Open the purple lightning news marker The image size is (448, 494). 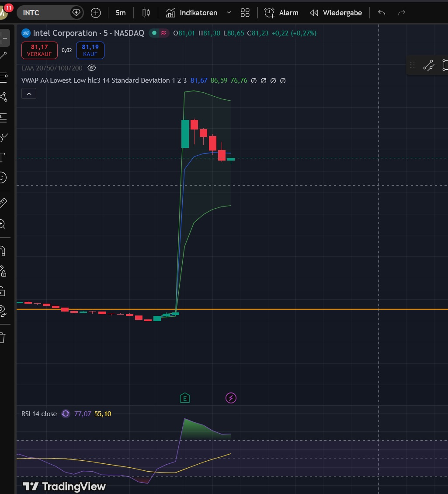click(x=231, y=398)
